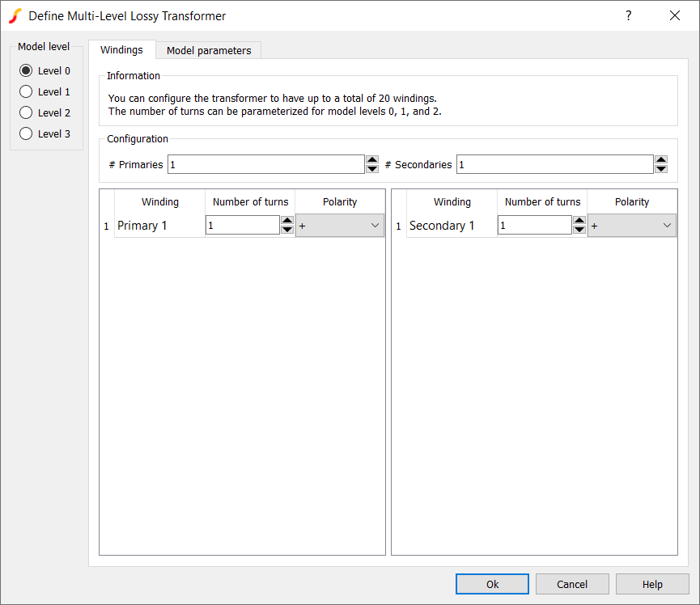Decrease the number of secondaries with down arrow
The width and height of the screenshot is (700, 605).
(x=660, y=169)
